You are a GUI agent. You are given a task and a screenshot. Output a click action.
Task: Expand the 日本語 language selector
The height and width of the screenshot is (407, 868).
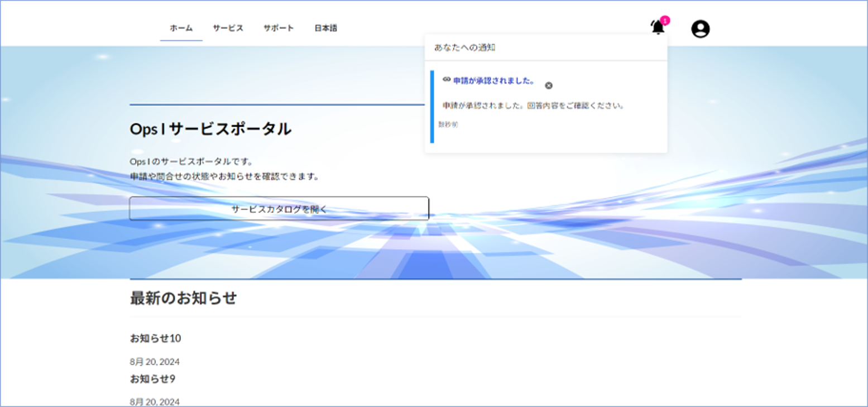(325, 28)
